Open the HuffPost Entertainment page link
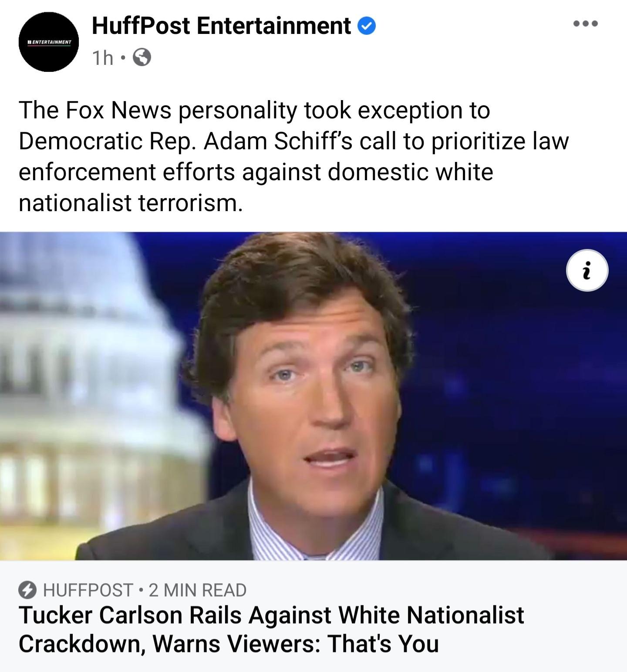This screenshot has width=627, height=672. tap(218, 26)
